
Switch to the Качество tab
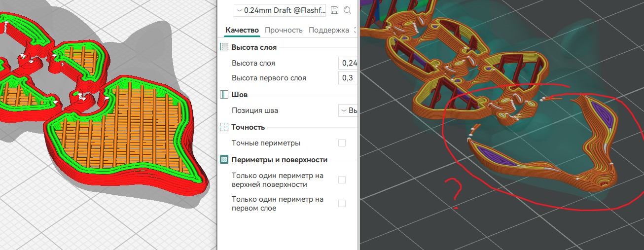coord(242,30)
